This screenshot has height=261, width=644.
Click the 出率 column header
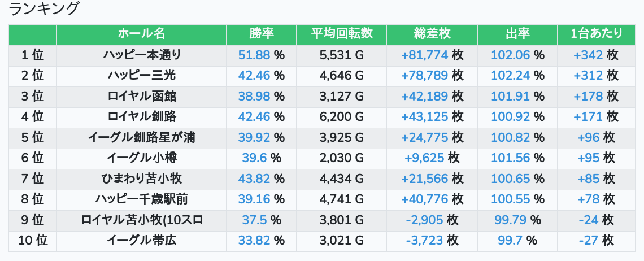(517, 34)
